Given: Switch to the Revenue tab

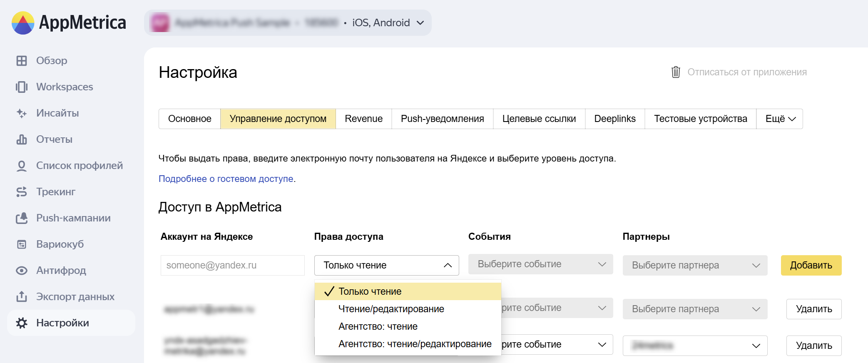Looking at the screenshot, I should point(363,119).
